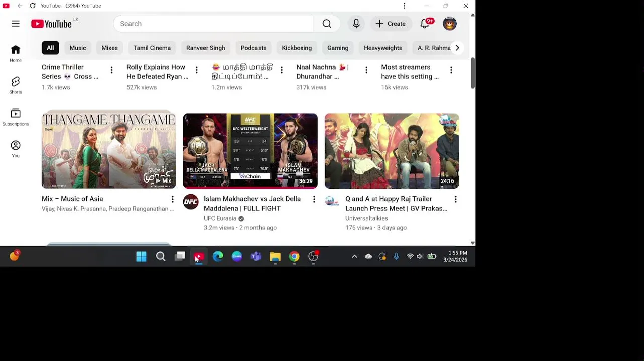Open Windows taskbar search
The height and width of the screenshot is (361, 644).
tap(161, 257)
